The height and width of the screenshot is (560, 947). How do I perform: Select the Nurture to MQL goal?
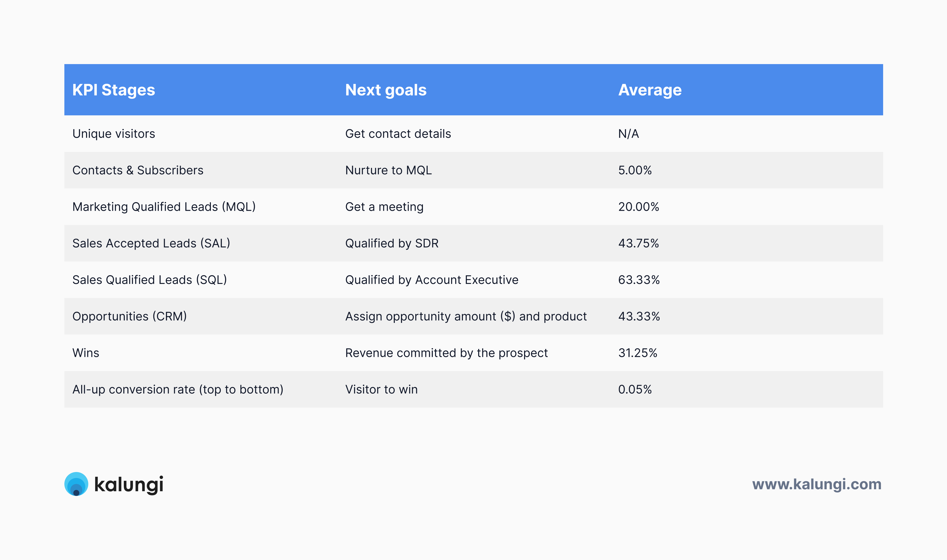[388, 170]
